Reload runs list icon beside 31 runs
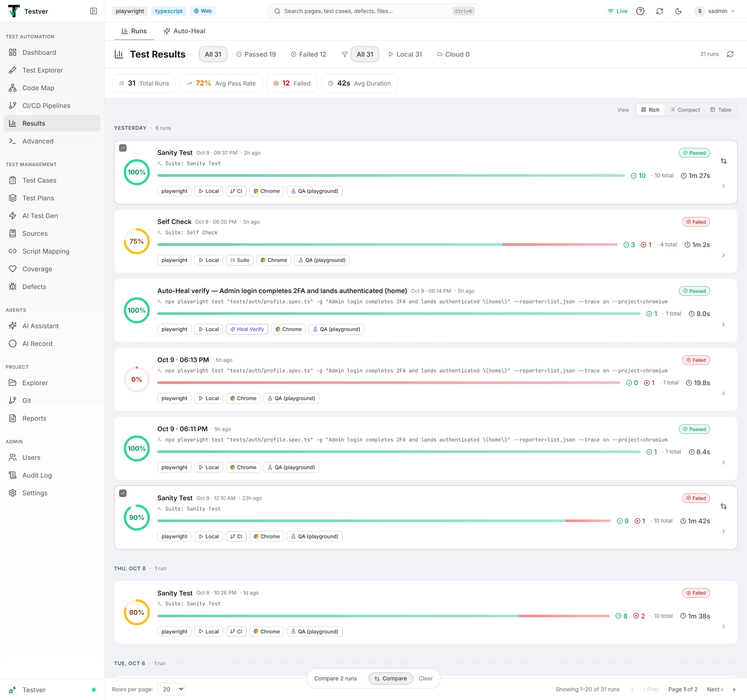 tap(730, 54)
